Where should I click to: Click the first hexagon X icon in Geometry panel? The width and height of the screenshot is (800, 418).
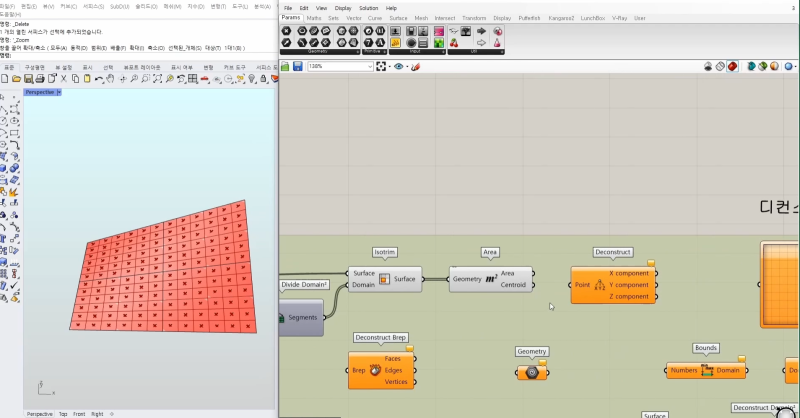(x=286, y=31)
